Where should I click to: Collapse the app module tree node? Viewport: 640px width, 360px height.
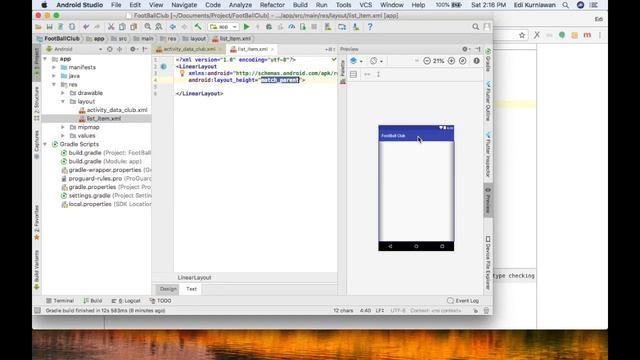point(45,59)
